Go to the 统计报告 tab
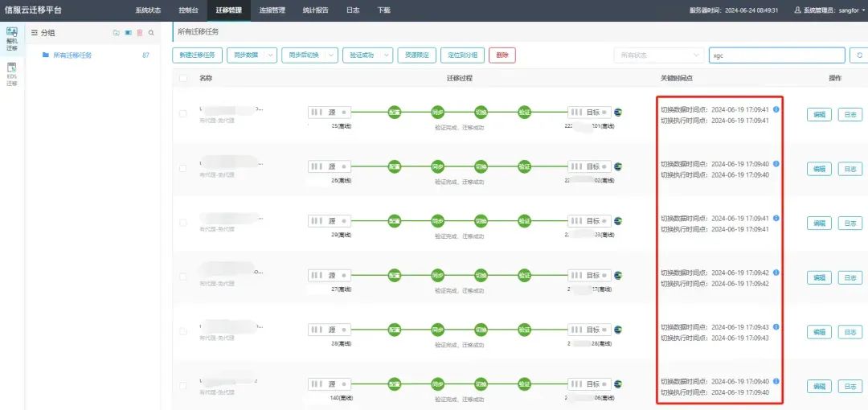868x410 pixels. [316, 10]
